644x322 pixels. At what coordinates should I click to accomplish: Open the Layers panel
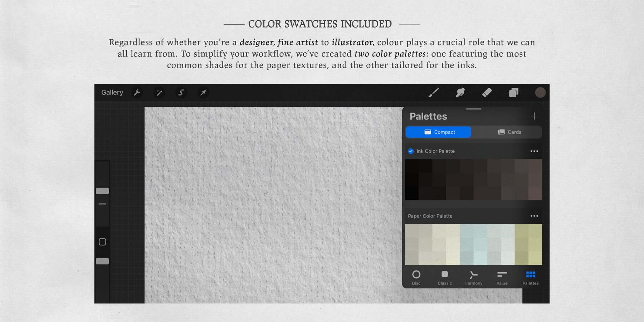(513, 93)
